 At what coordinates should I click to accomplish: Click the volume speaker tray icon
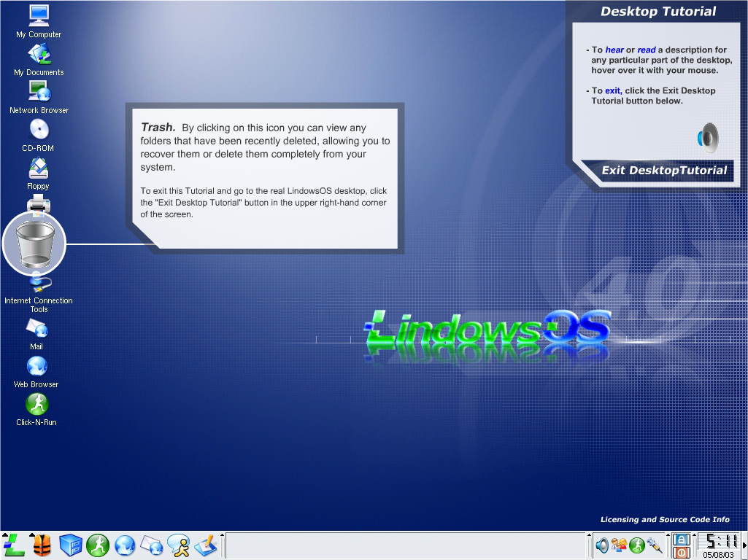(602, 545)
